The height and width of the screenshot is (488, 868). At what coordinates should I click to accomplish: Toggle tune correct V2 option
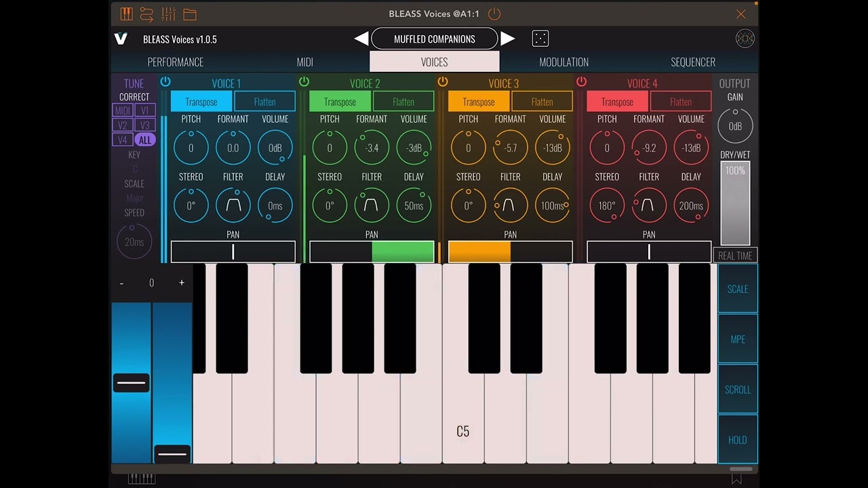(123, 125)
